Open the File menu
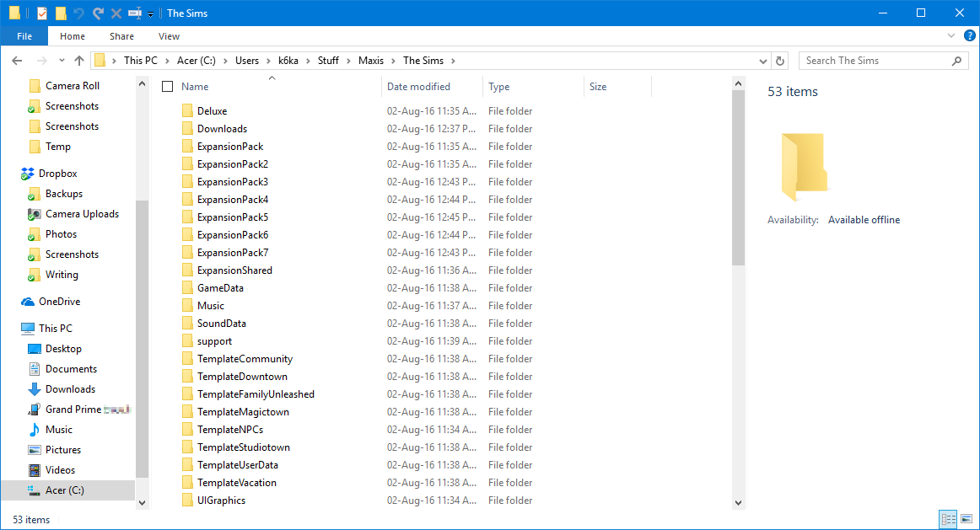 coord(24,36)
